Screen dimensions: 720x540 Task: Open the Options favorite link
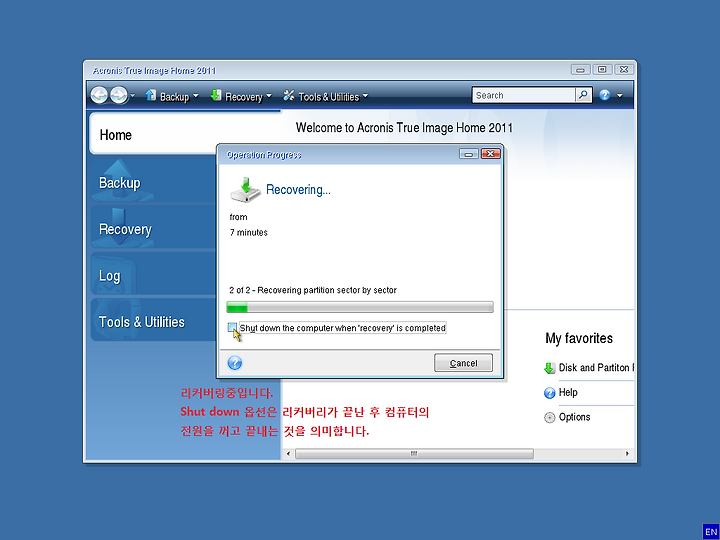pos(574,417)
